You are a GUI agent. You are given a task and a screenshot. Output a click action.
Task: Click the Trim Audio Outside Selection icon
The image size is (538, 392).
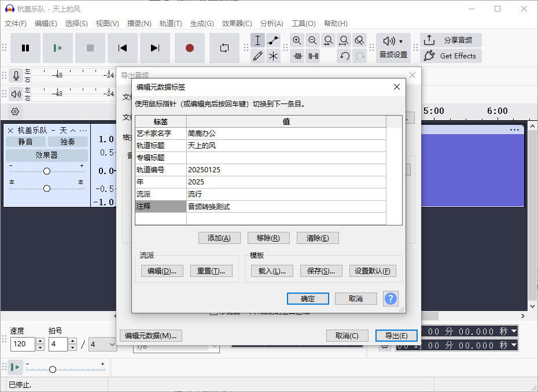pyautogui.click(x=297, y=56)
